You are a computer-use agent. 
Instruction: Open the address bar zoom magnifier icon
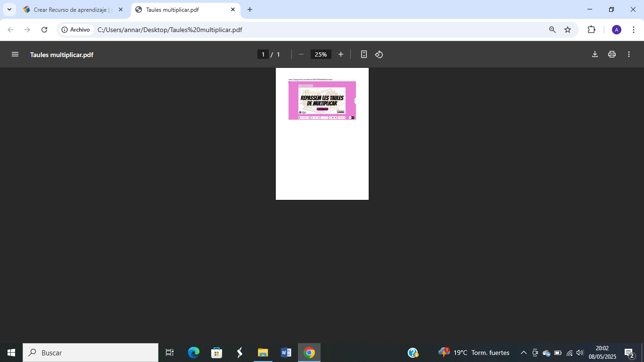click(x=553, y=30)
